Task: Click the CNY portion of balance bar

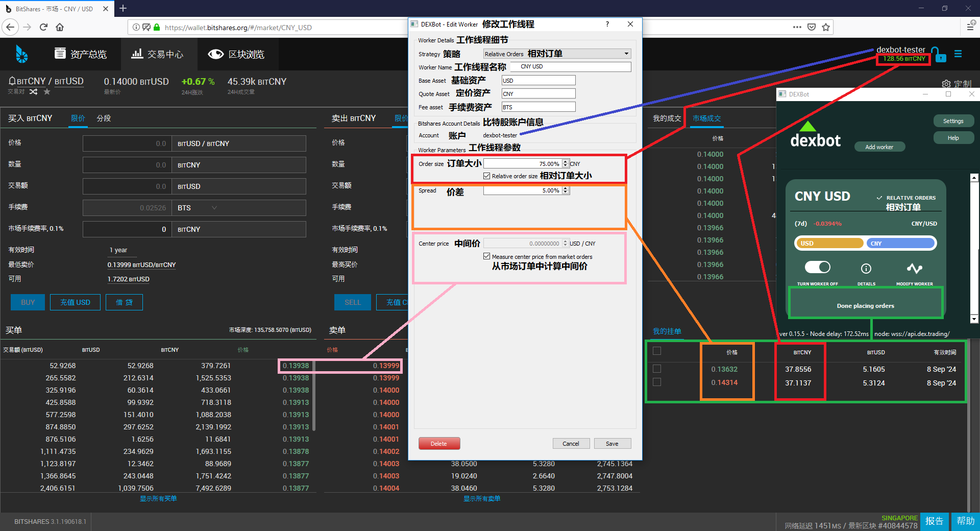Action: [900, 243]
